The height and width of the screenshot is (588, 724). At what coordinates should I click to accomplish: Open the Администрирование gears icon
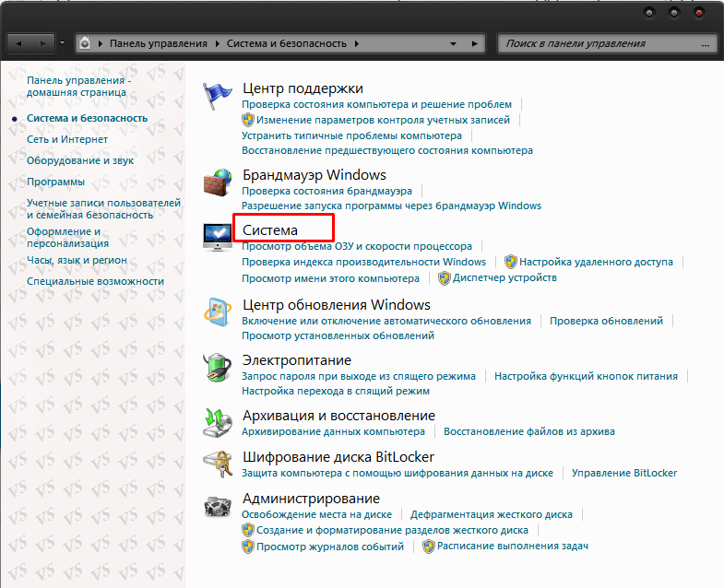tap(218, 506)
